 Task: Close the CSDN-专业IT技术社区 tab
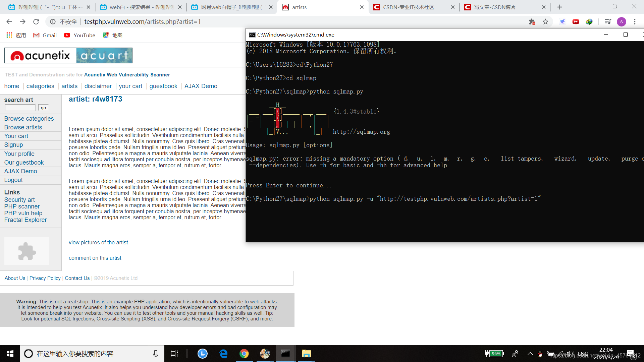click(452, 7)
